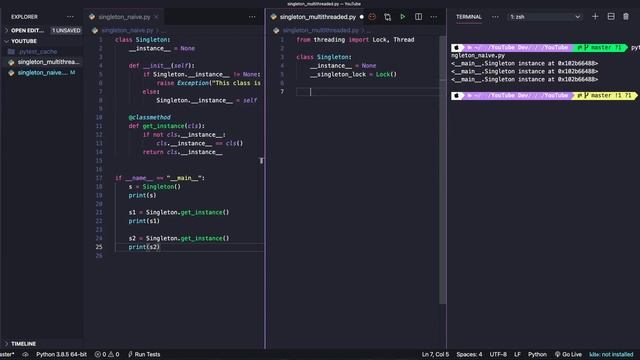The height and width of the screenshot is (360, 640).
Task: Open singleton_naive file in Explorer
Action: [42, 73]
